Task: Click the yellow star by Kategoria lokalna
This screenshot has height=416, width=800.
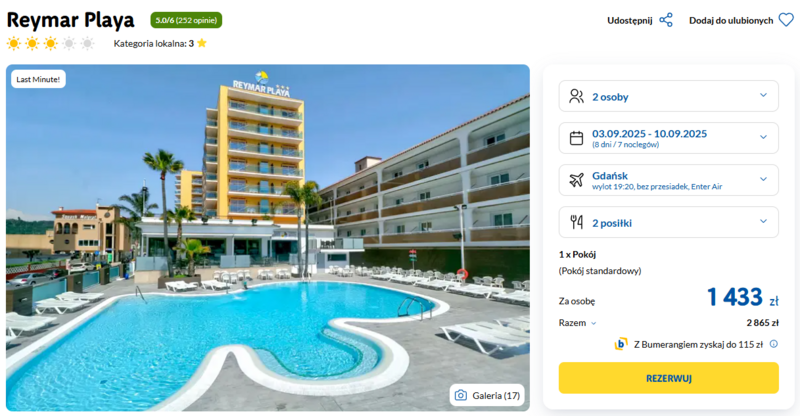Action: click(202, 43)
